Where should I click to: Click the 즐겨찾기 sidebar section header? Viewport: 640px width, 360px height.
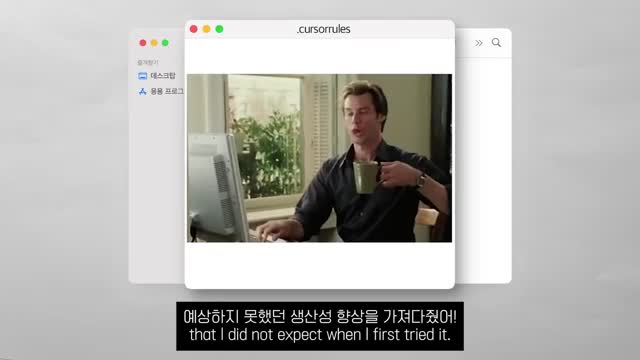pos(148,62)
